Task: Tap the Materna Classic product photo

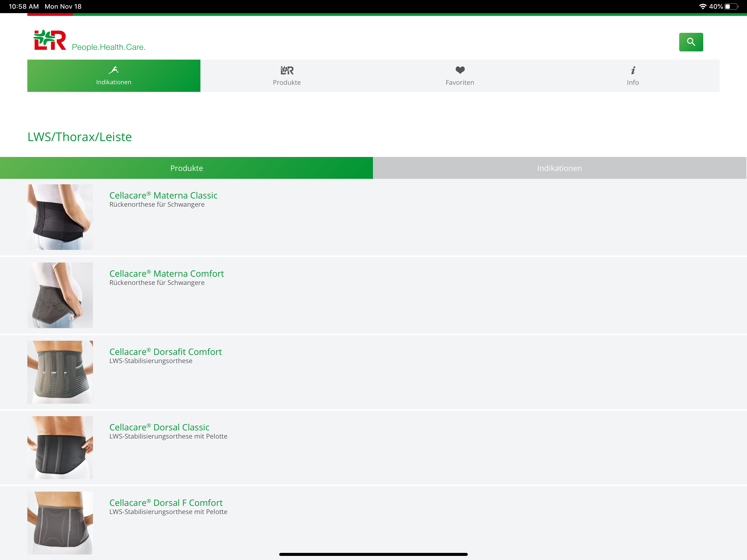Action: [60, 217]
